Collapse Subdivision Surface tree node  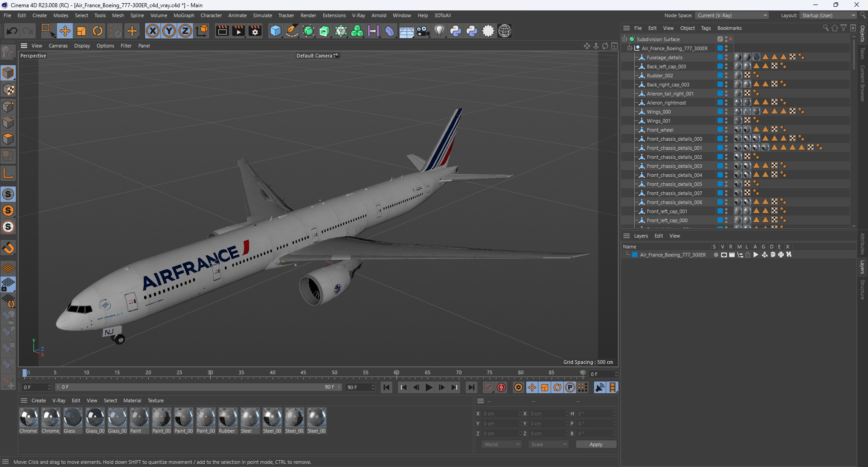coord(625,39)
